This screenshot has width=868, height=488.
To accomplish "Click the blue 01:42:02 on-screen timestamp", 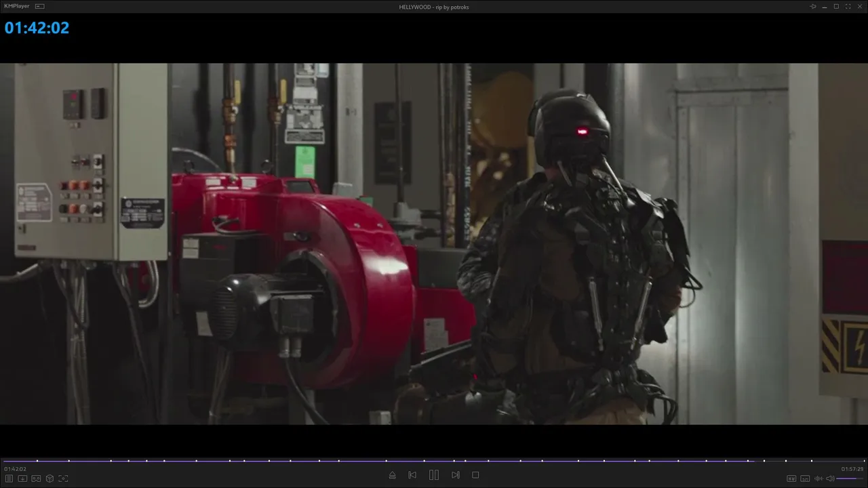I will (x=37, y=28).
